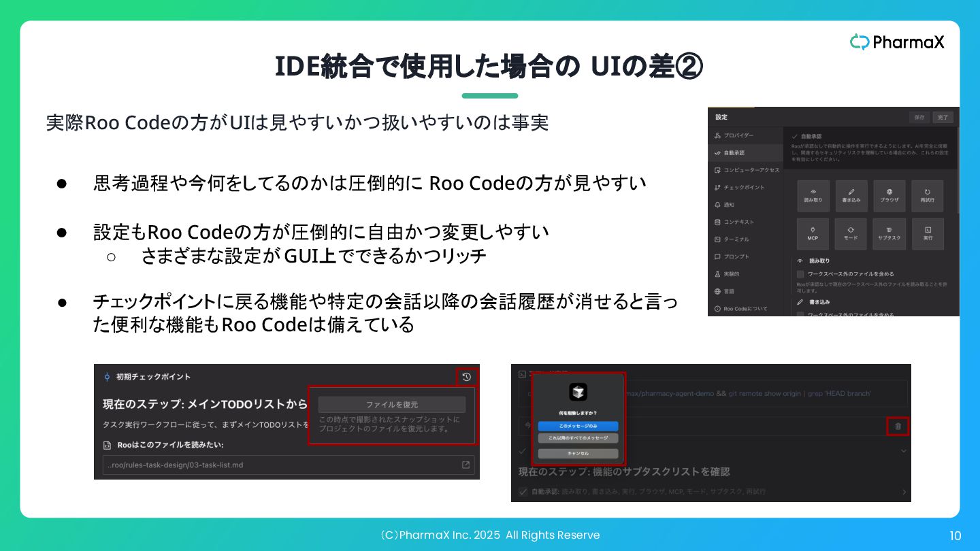This screenshot has width=980, height=551.
Task: Click the checkpoint restore history icon
Action: (x=466, y=377)
